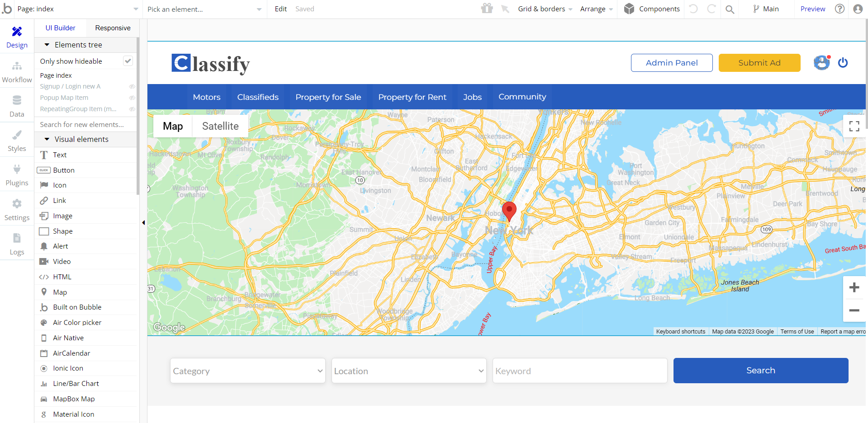The image size is (868, 423).
Task: Open the account profile icon
Action: pyautogui.click(x=858, y=9)
